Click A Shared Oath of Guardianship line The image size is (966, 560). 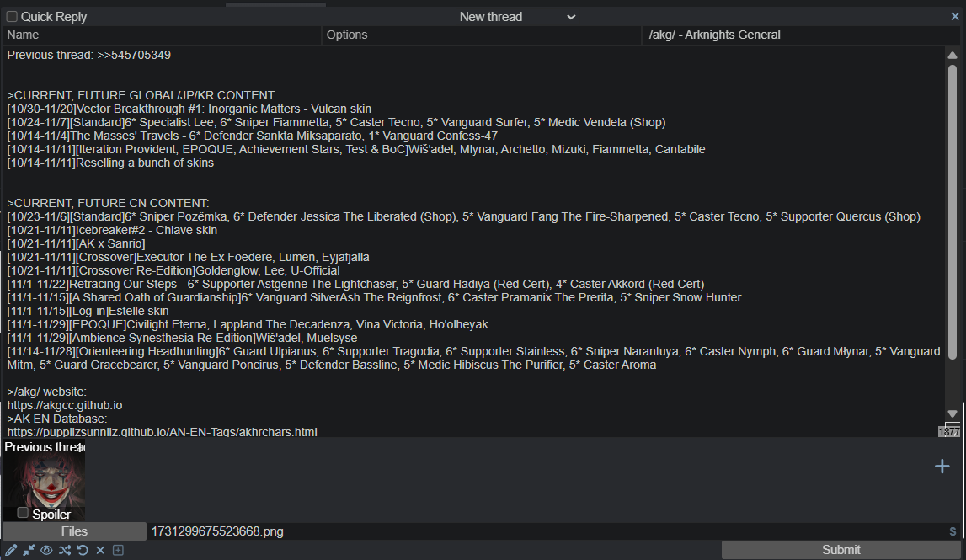click(374, 297)
